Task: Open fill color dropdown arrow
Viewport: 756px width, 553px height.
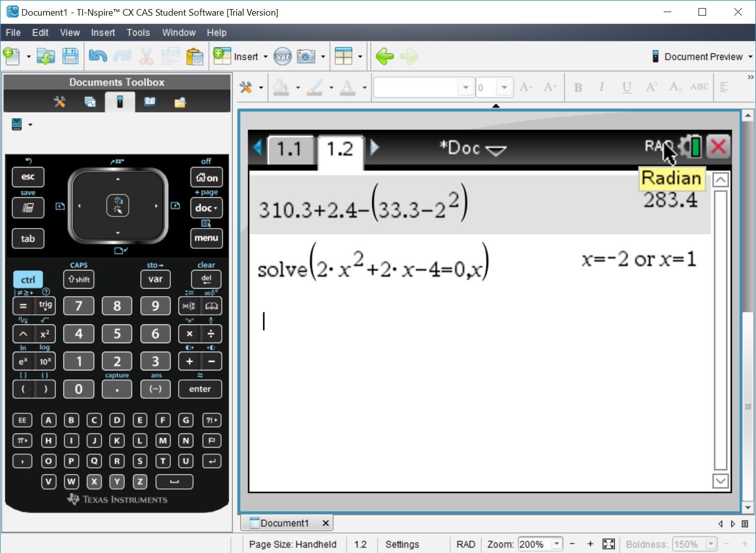Action: pyautogui.click(x=298, y=87)
